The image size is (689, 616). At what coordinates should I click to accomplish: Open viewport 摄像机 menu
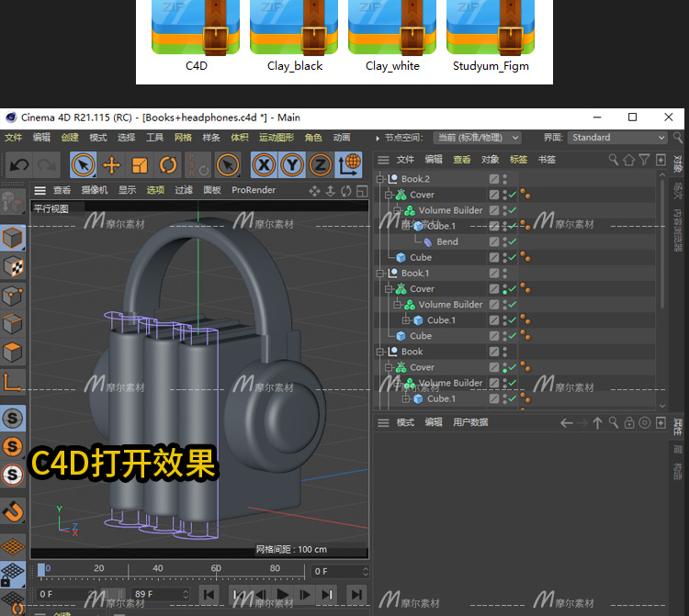(x=95, y=190)
